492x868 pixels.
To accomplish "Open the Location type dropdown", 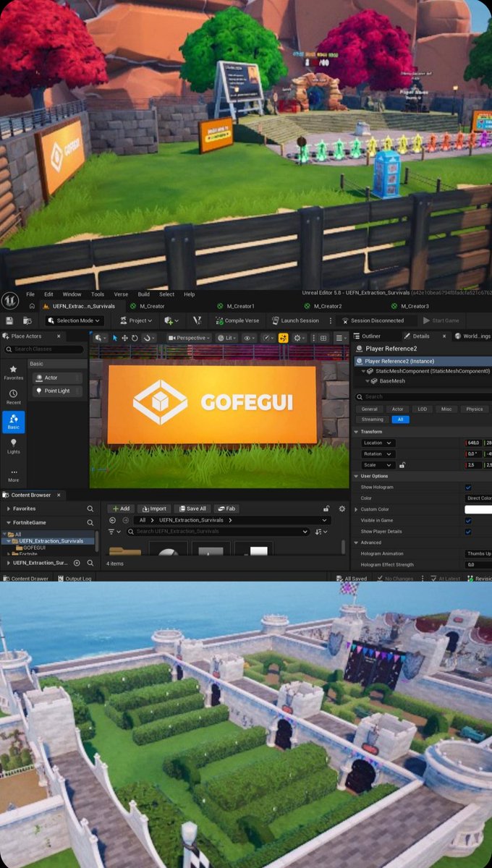I will [x=378, y=443].
